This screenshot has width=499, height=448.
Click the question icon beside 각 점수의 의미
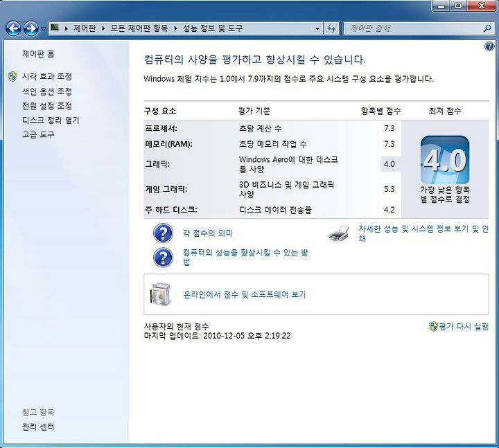tap(164, 233)
